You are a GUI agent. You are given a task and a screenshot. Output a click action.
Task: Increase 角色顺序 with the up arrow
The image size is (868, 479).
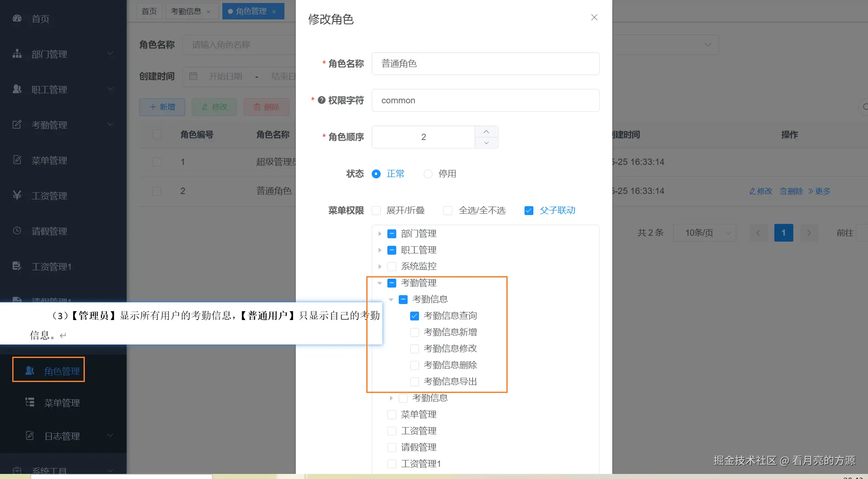click(486, 132)
